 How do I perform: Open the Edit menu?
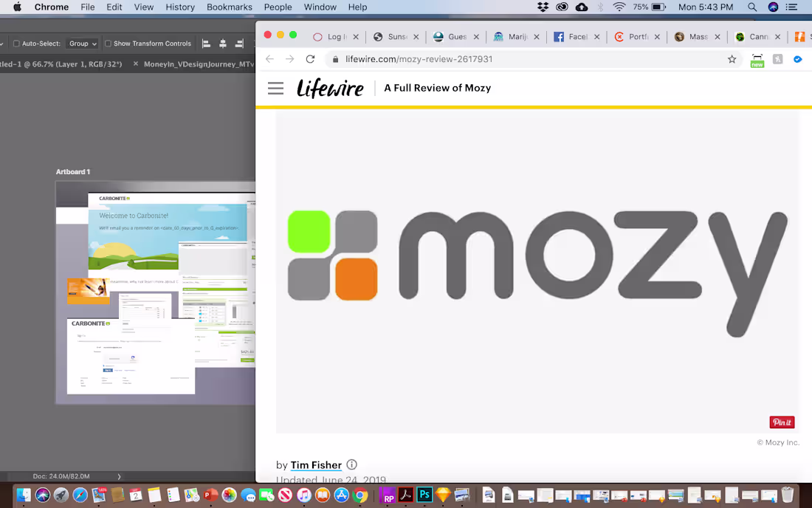click(x=114, y=7)
